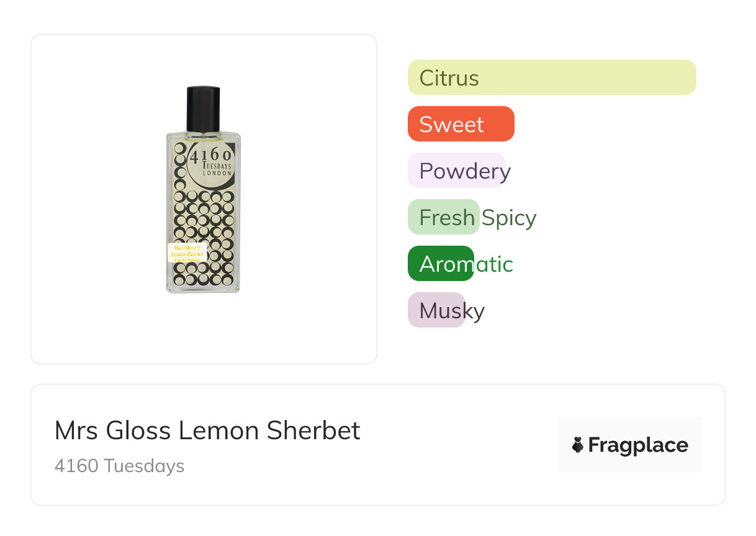Click the Powdery accord bar

coord(456,171)
